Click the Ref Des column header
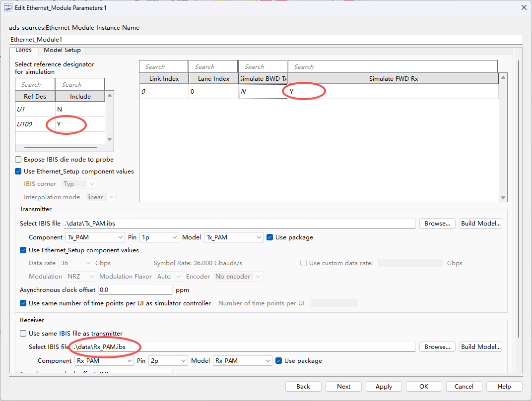532x401 pixels. [35, 96]
